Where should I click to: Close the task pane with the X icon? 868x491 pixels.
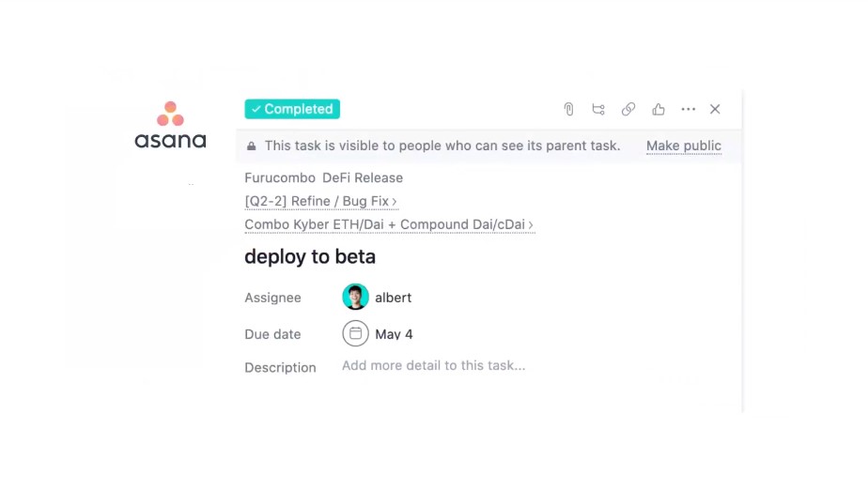(715, 109)
